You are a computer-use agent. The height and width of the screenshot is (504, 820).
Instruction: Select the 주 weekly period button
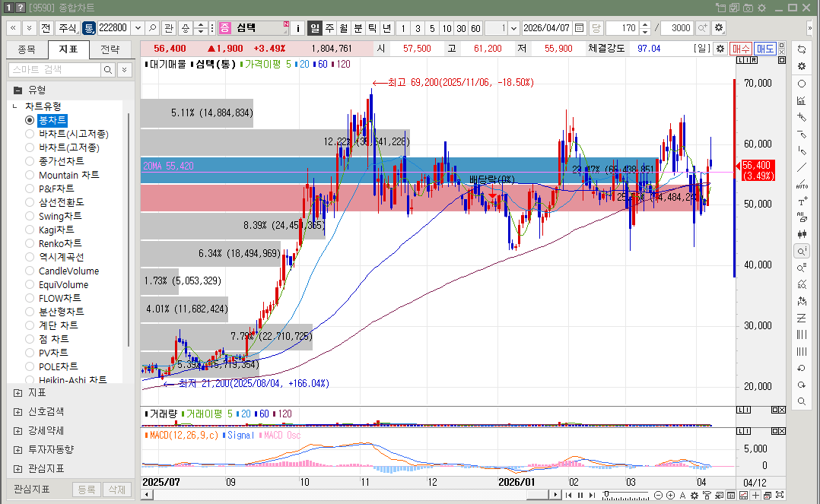[329, 27]
